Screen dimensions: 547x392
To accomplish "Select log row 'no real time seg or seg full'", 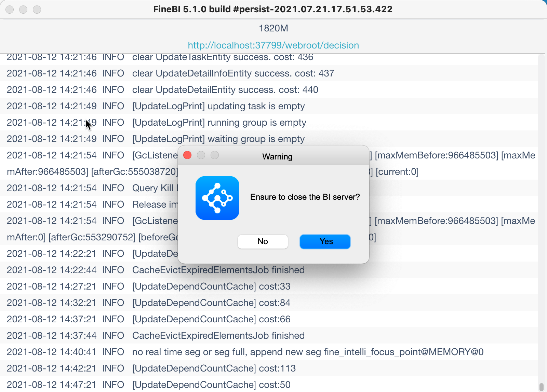I will click(269, 352).
